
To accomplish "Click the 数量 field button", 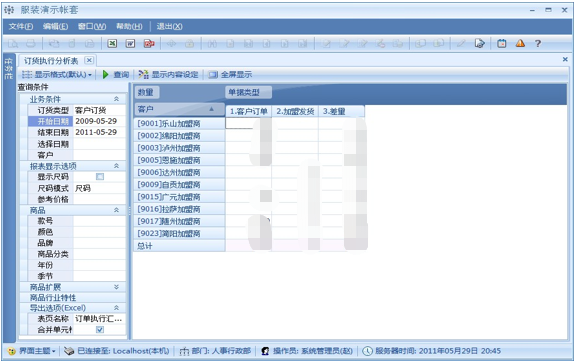I will point(146,92).
